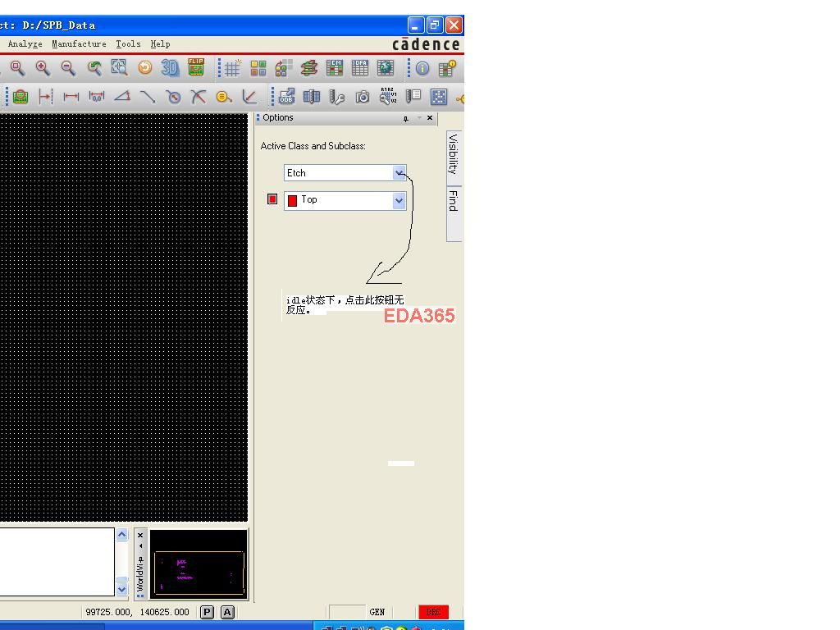Screen dimensions: 840x630
Task: Click the Zoom by Points magnifier icon
Action: tap(18, 67)
